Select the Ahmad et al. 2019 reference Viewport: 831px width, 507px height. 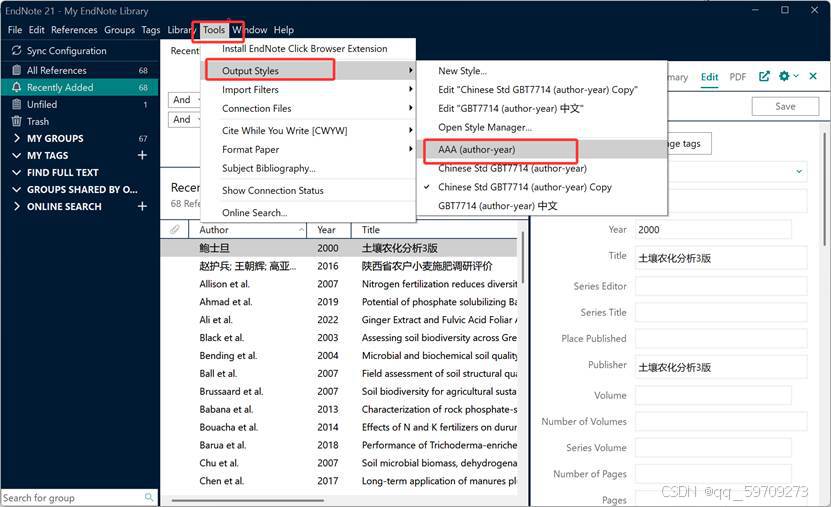point(339,301)
